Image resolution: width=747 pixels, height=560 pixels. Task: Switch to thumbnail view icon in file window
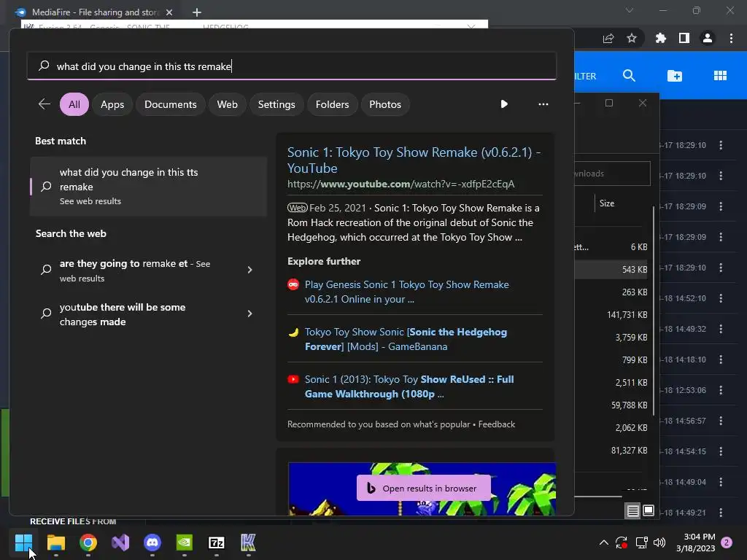tap(649, 511)
